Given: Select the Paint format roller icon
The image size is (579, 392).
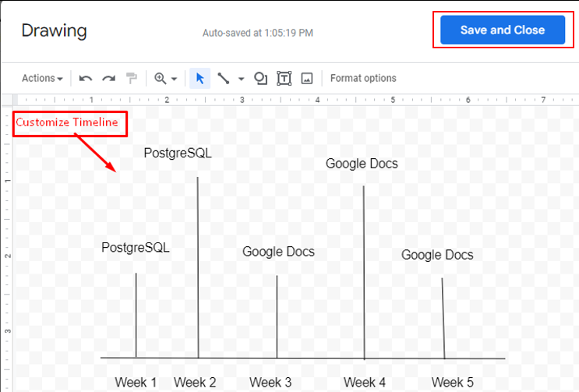Looking at the screenshot, I should point(132,78).
